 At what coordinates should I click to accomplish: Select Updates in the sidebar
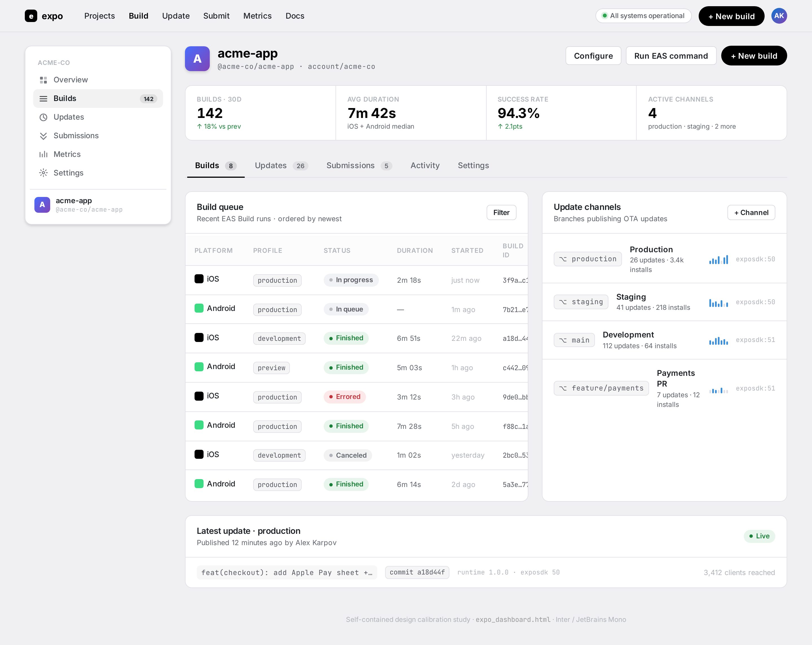point(98,117)
